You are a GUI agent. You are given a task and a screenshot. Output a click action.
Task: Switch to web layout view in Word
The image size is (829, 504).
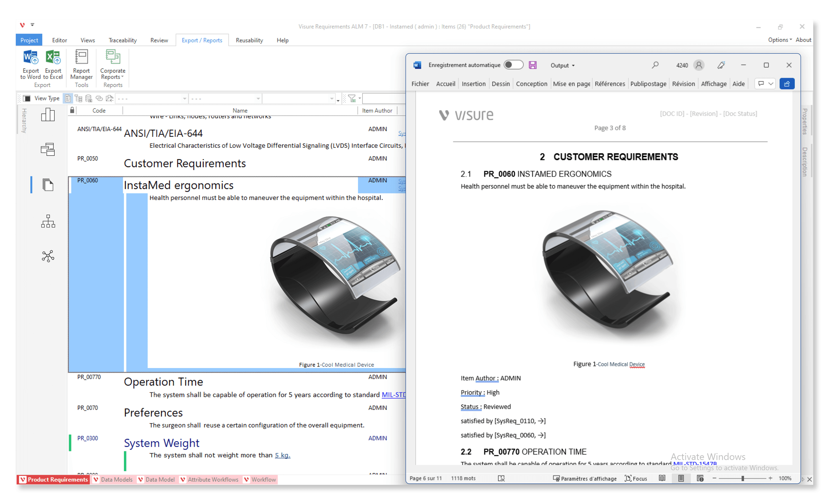(700, 478)
